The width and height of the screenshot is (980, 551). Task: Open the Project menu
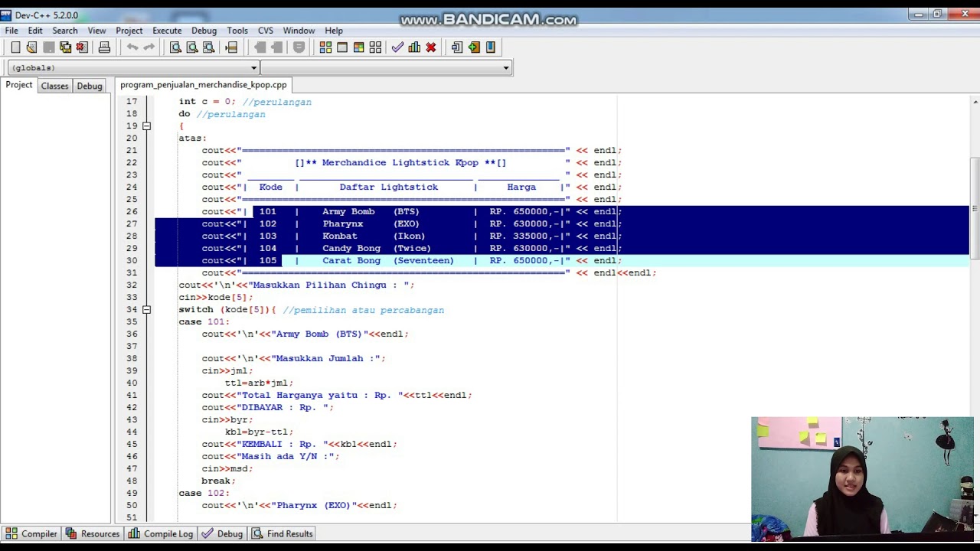(x=129, y=31)
